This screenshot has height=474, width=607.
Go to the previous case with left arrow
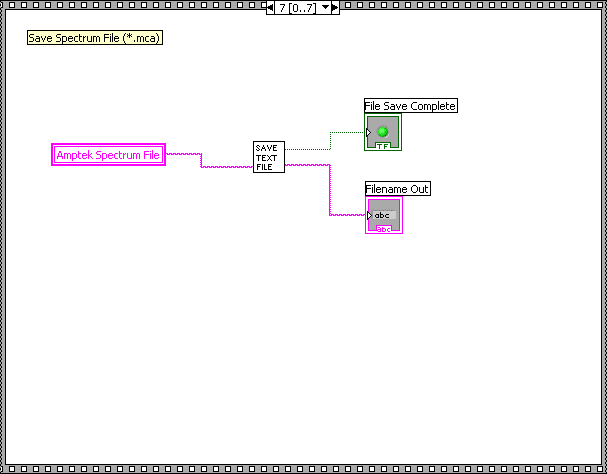coord(270,8)
